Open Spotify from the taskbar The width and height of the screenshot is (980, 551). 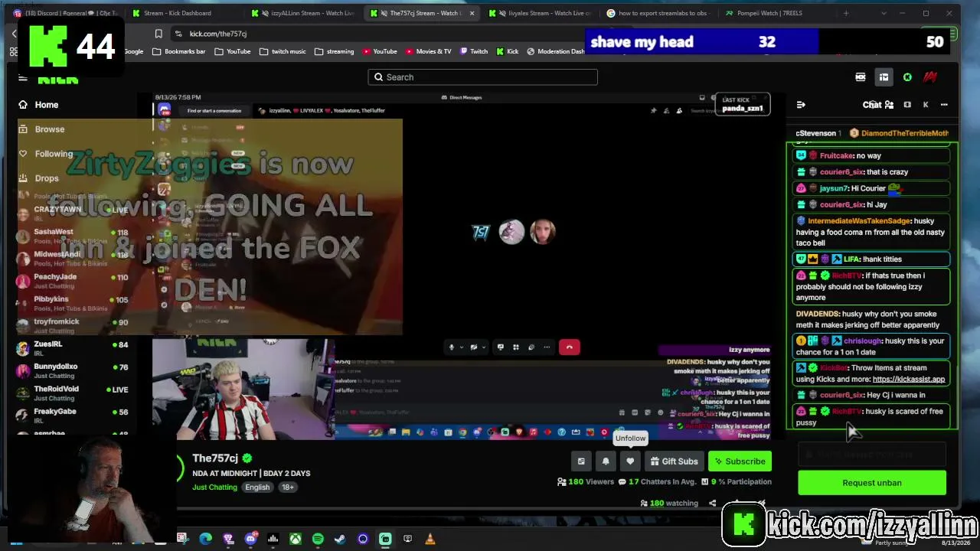coord(318,539)
